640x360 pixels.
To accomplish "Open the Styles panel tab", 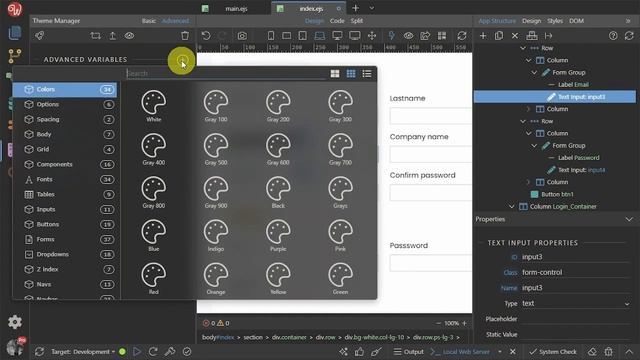I will 555,21.
